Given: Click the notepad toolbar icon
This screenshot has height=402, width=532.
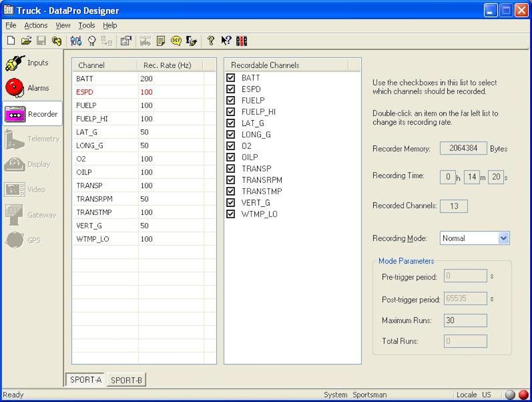Looking at the screenshot, I should (x=161, y=41).
